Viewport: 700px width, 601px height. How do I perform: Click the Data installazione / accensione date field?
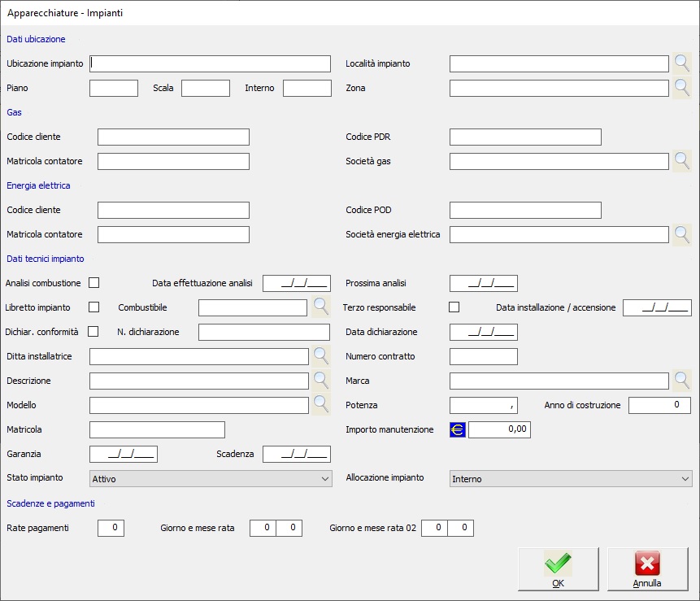[657, 307]
